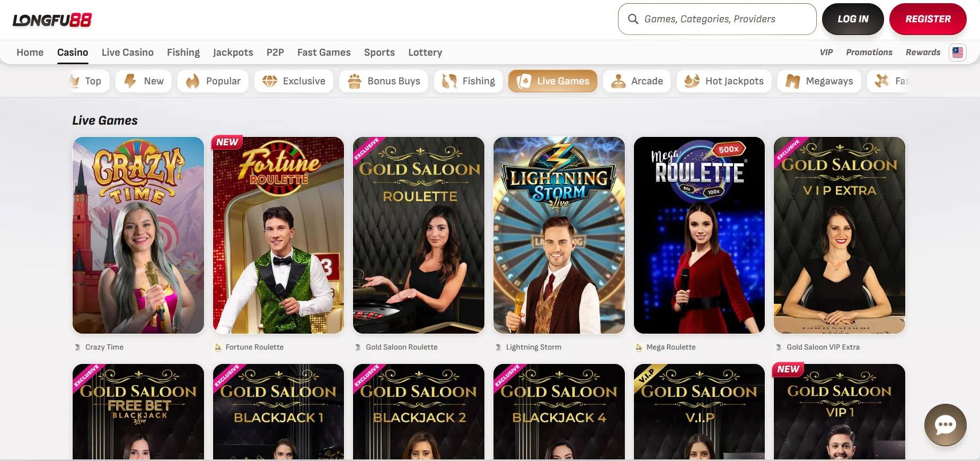Select the Fishing category chip
Viewport: 980px width, 461px height.
(x=468, y=81)
